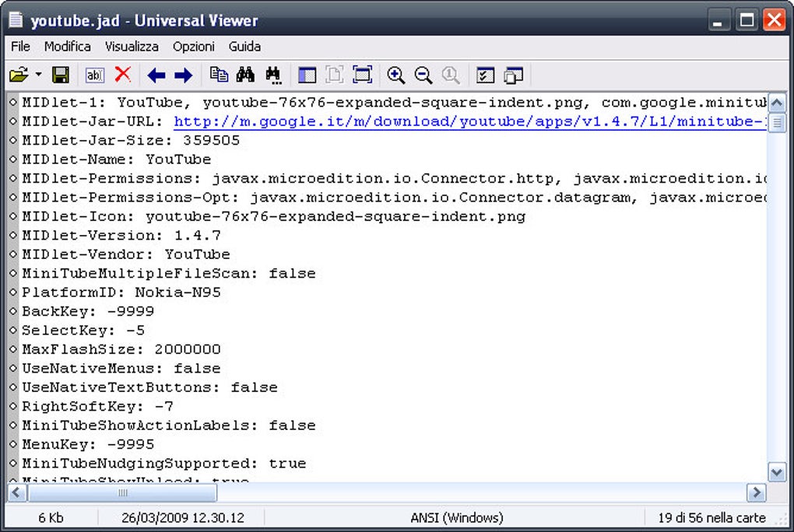Image resolution: width=794 pixels, height=532 pixels.
Task: Open Find with the binoculars icon
Action: [x=245, y=75]
